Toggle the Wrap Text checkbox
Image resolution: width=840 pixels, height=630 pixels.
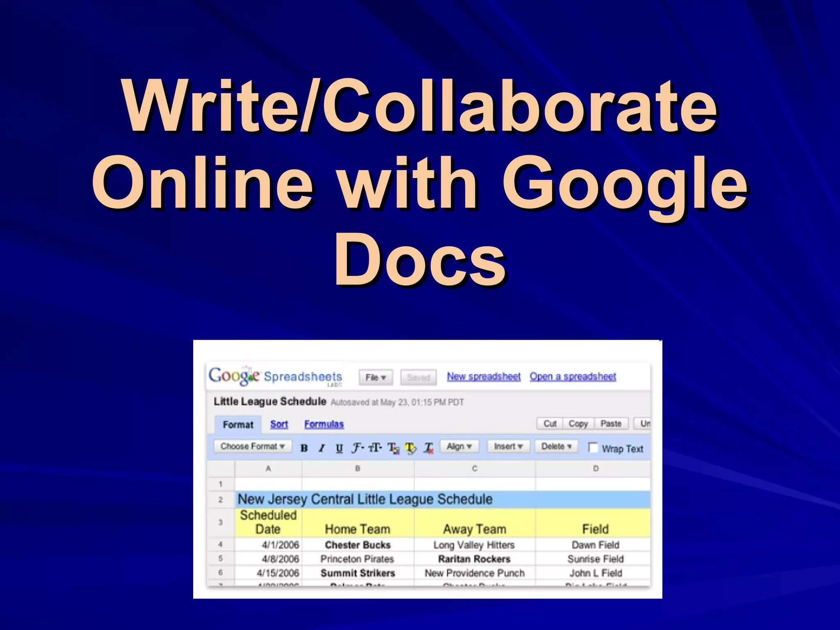[593, 447]
